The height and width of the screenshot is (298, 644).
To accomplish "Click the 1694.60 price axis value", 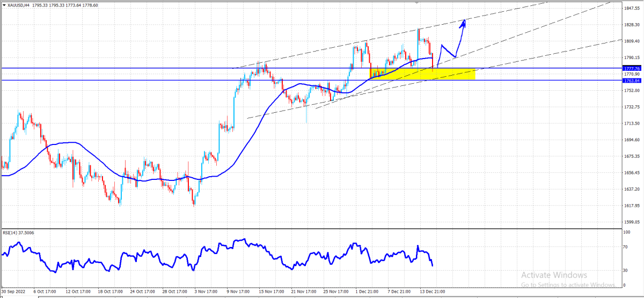I will pos(632,140).
